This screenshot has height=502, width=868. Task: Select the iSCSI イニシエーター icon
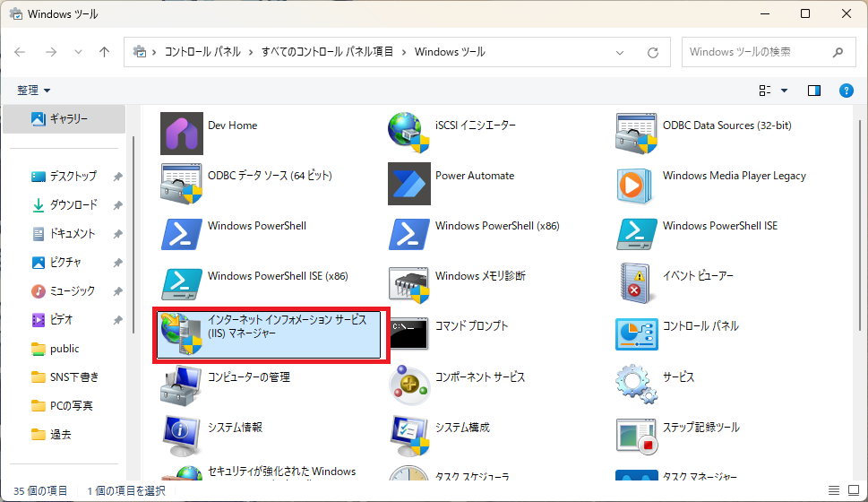pyautogui.click(x=408, y=133)
